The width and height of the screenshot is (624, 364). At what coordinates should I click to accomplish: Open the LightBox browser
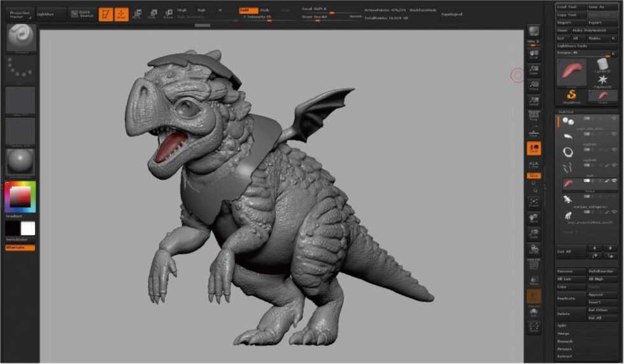pyautogui.click(x=48, y=13)
